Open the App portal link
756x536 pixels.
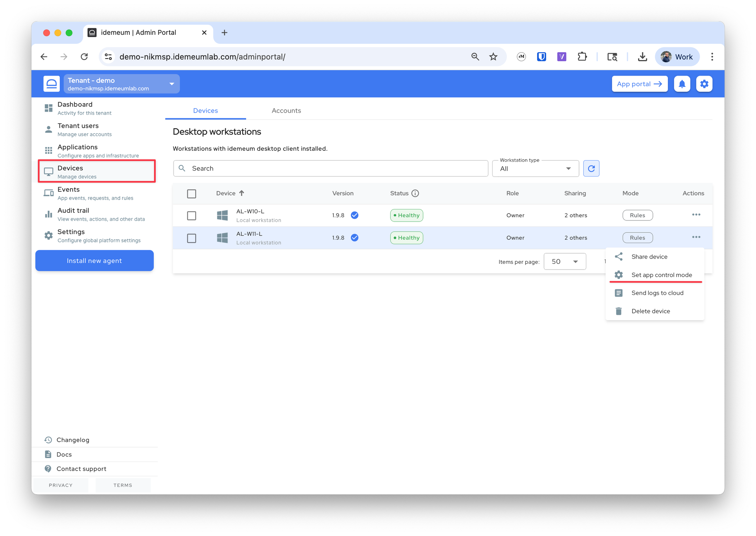(640, 84)
